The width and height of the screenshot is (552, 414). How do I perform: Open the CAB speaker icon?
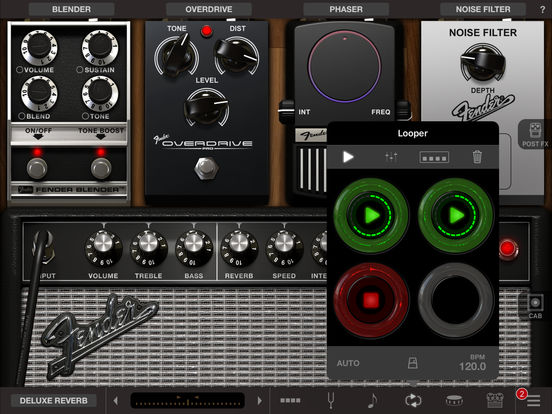(x=535, y=306)
